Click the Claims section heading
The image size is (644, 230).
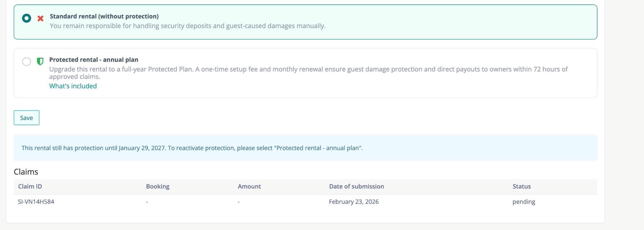pyautogui.click(x=26, y=172)
